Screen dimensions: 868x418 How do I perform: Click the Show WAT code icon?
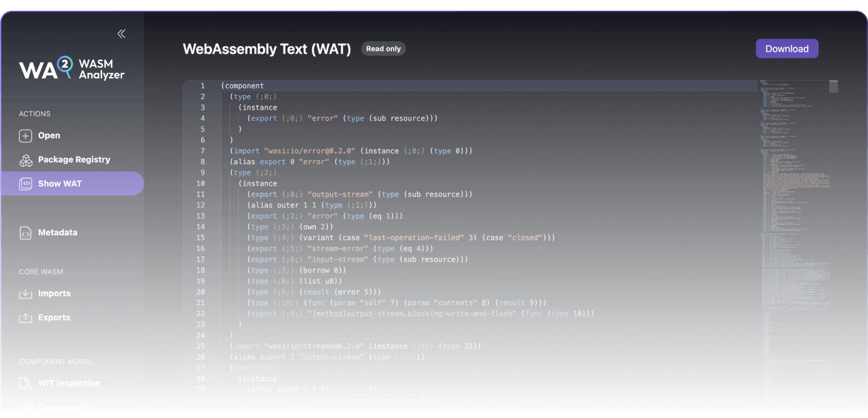(x=26, y=184)
